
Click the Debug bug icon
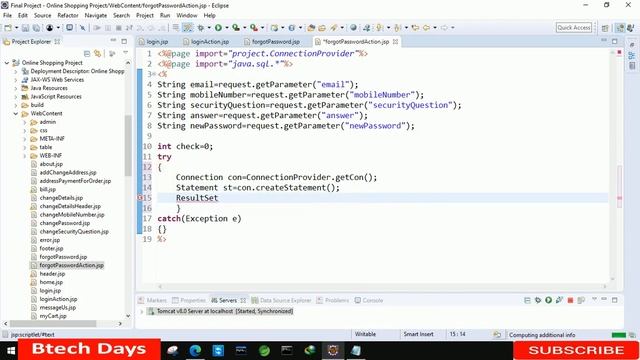click(200, 28)
